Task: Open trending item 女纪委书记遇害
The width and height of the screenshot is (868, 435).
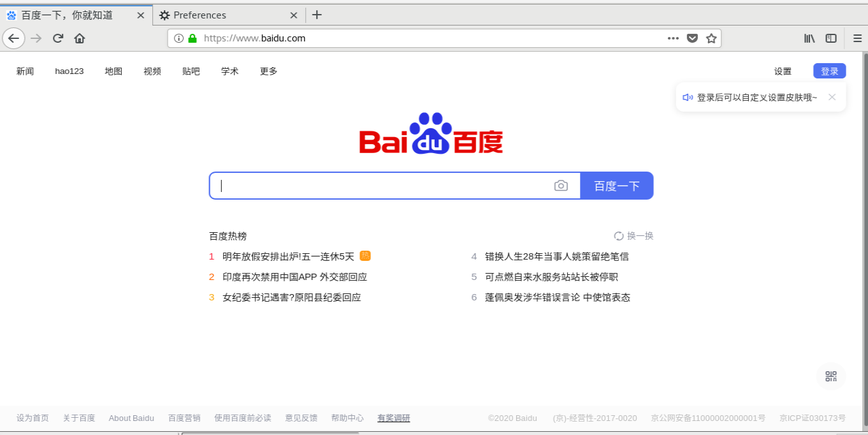Action: click(x=292, y=297)
